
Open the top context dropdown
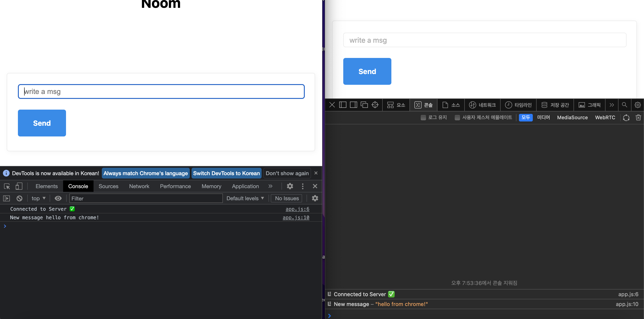[x=38, y=198]
